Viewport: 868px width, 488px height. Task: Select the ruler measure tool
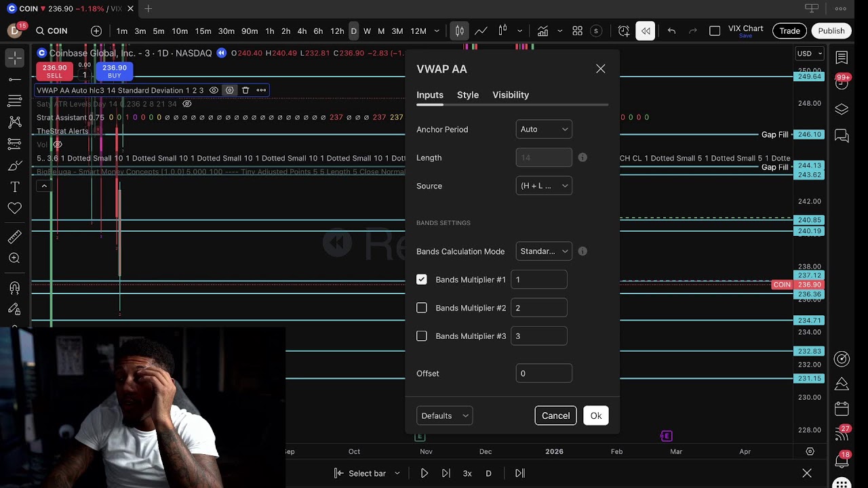pos(14,237)
